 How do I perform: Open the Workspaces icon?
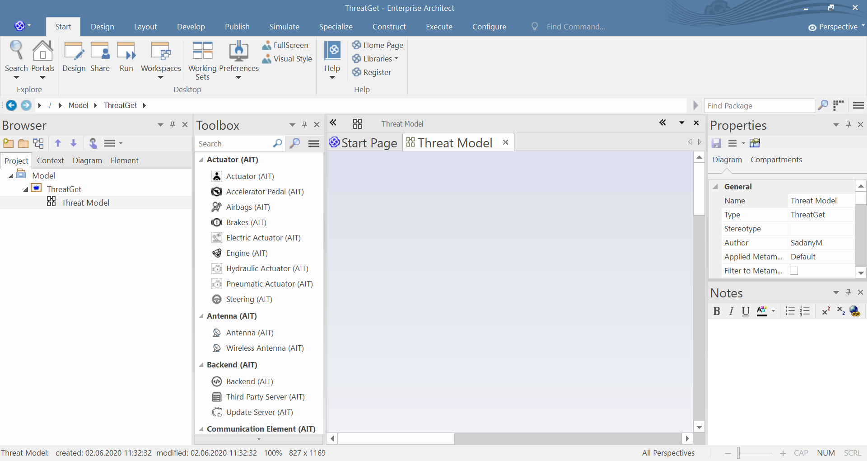tap(161, 51)
